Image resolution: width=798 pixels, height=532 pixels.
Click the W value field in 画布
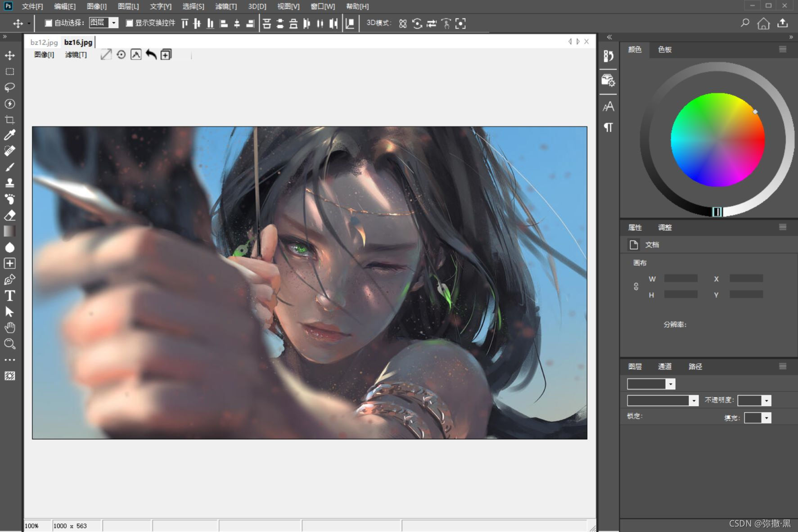(681, 279)
